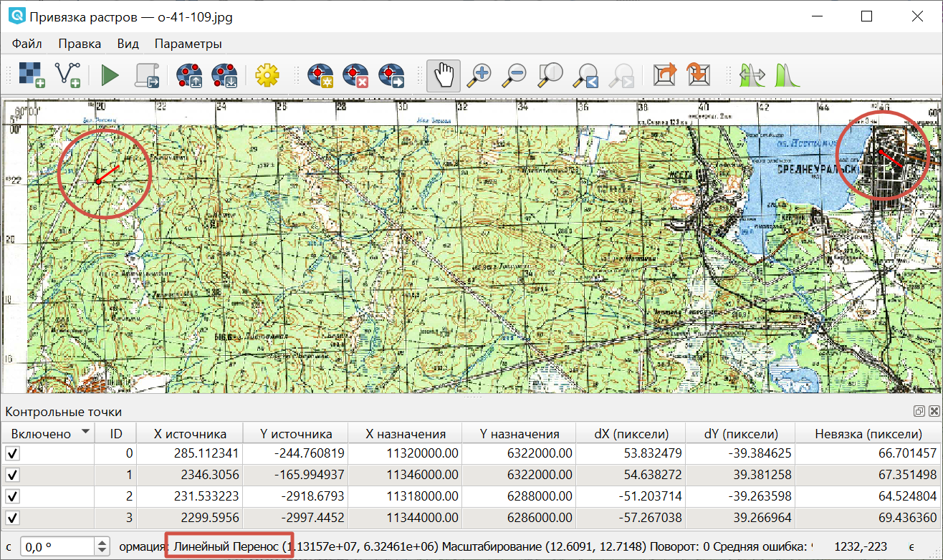The width and height of the screenshot is (943, 560).
Task: Select dX value 54.638272
Action: tap(631, 475)
